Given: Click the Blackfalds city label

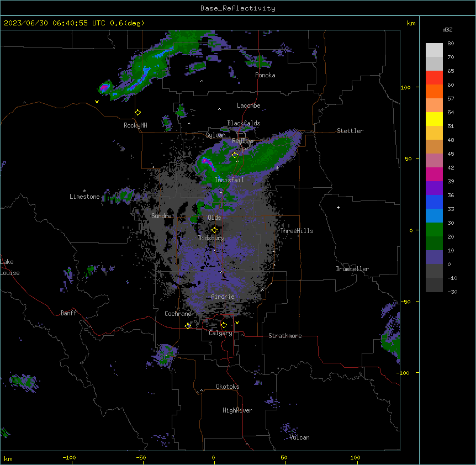Looking at the screenshot, I should tap(244, 123).
